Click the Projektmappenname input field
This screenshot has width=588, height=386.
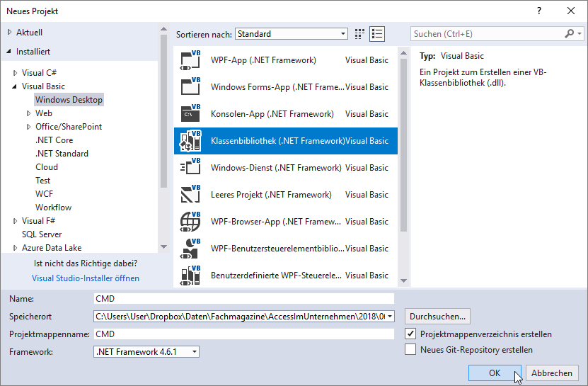pyautogui.click(x=243, y=334)
